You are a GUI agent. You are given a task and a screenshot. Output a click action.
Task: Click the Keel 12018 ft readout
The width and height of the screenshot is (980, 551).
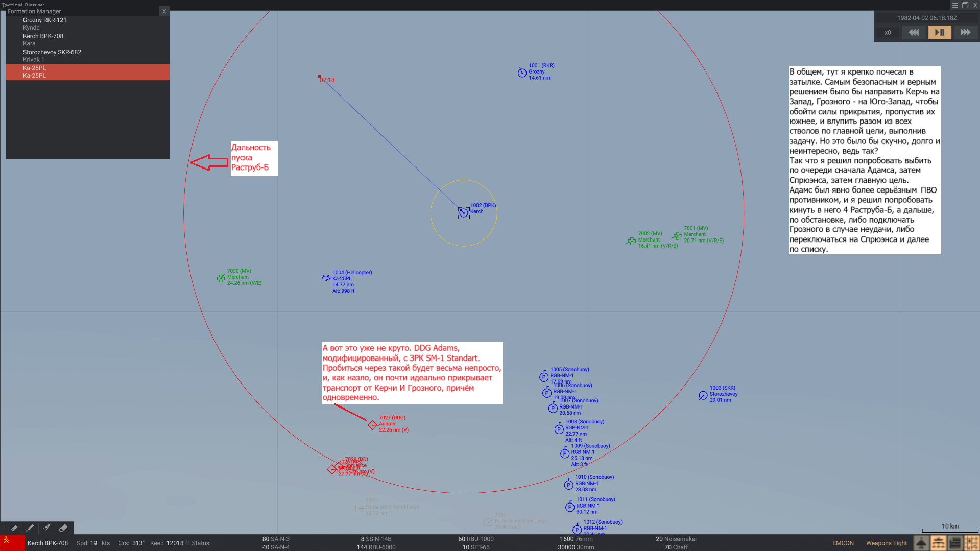point(170,543)
